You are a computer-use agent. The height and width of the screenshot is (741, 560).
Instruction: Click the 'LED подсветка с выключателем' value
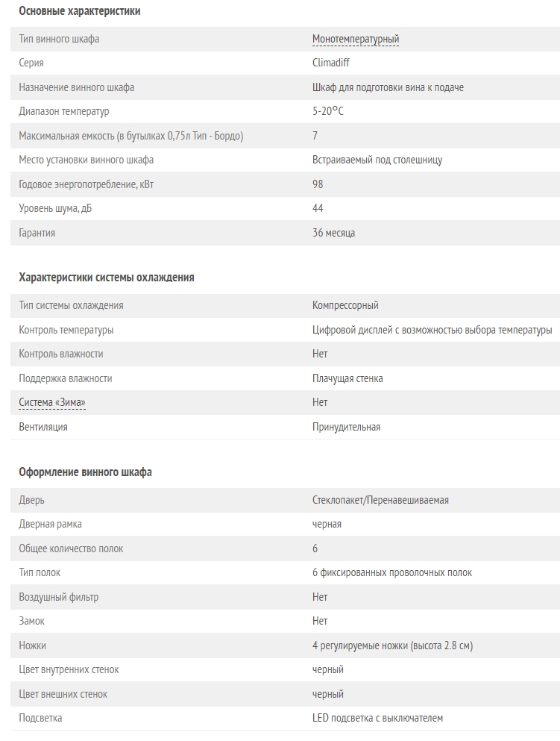pyautogui.click(x=377, y=718)
